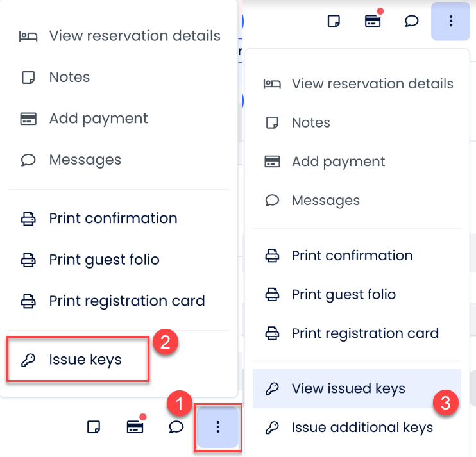Click payment card icon in the bottom toolbar
Screen dimensions: 476x457
coord(135,427)
